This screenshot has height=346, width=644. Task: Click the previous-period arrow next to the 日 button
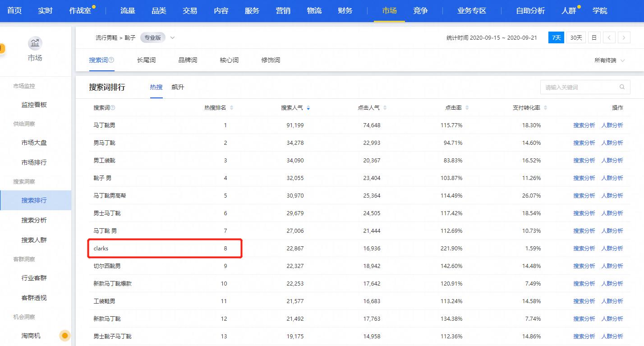[609, 37]
